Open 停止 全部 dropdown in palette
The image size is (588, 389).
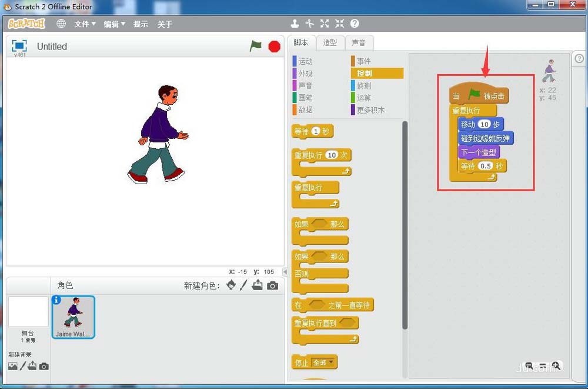click(324, 363)
